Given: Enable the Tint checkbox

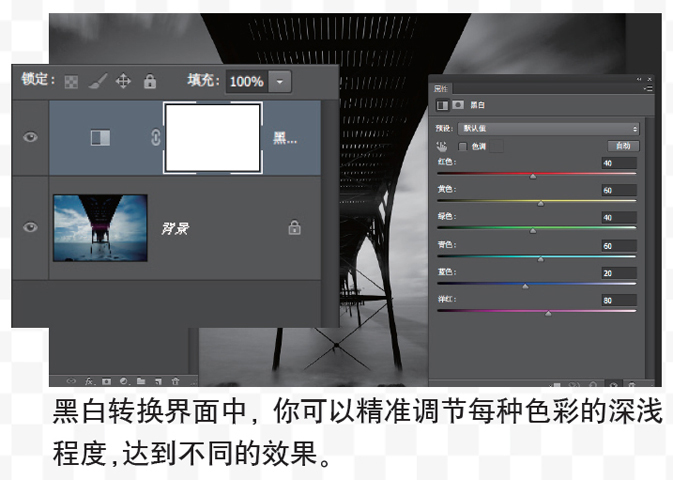Looking at the screenshot, I should pos(463,147).
